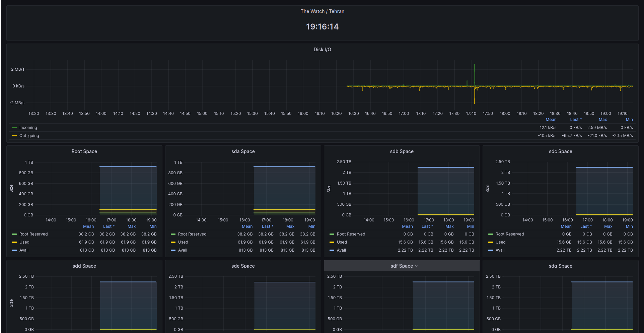Toggle Avail series label in sdb Space legend
This screenshot has width=644, height=333.
point(342,250)
